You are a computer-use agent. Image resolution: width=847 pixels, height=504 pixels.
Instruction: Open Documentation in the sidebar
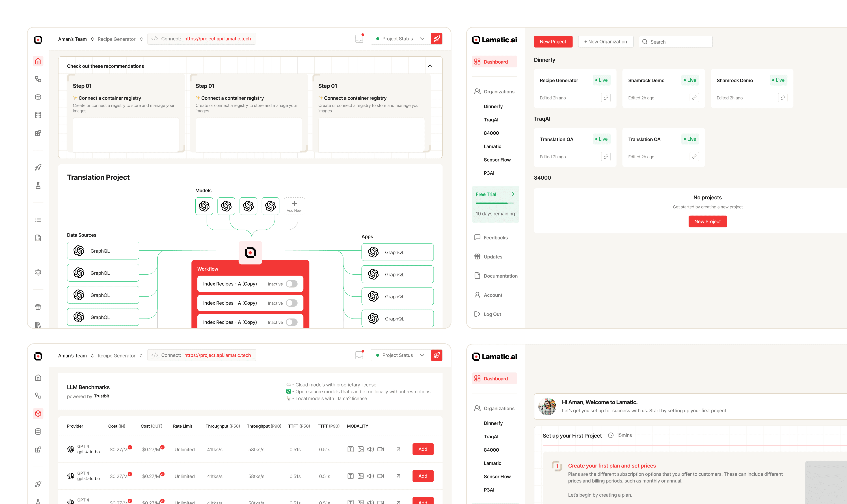pyautogui.click(x=496, y=276)
